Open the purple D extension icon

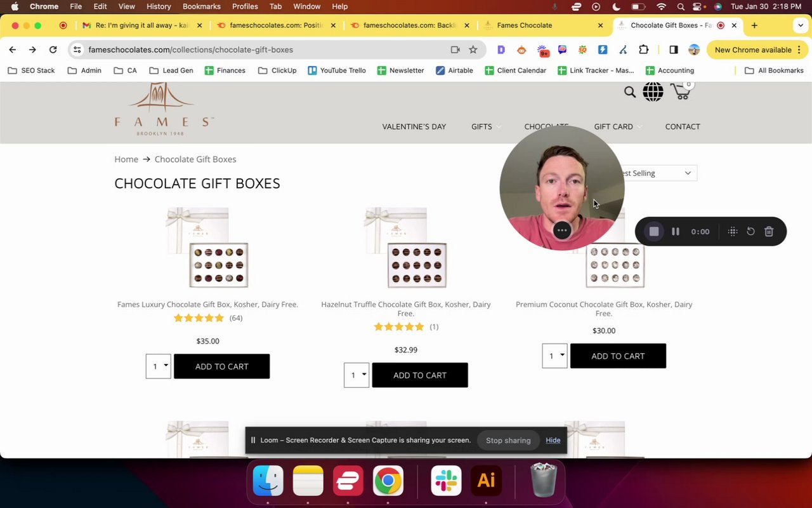click(501, 50)
